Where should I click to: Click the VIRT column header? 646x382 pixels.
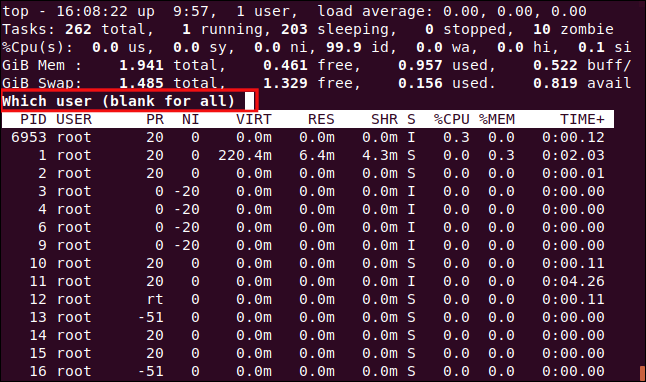254,119
